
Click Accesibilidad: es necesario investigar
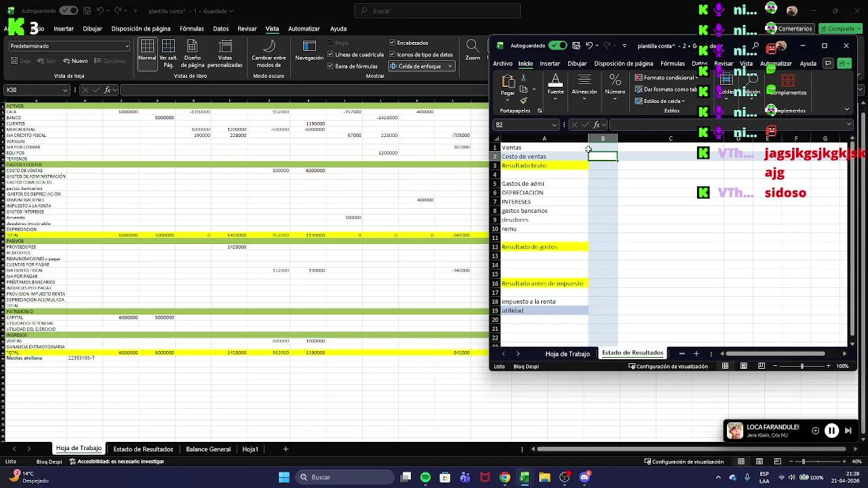click(117, 462)
